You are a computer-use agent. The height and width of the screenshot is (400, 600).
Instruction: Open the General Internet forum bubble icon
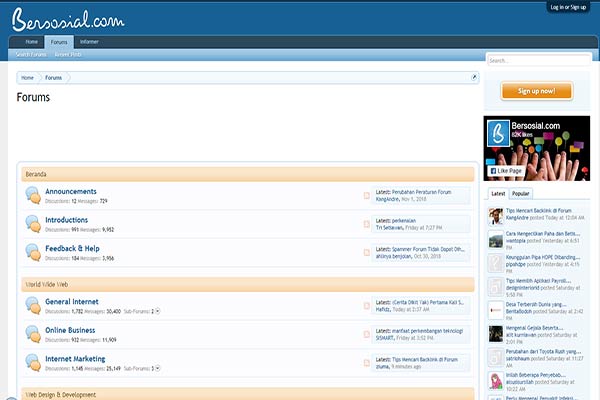click(x=33, y=306)
